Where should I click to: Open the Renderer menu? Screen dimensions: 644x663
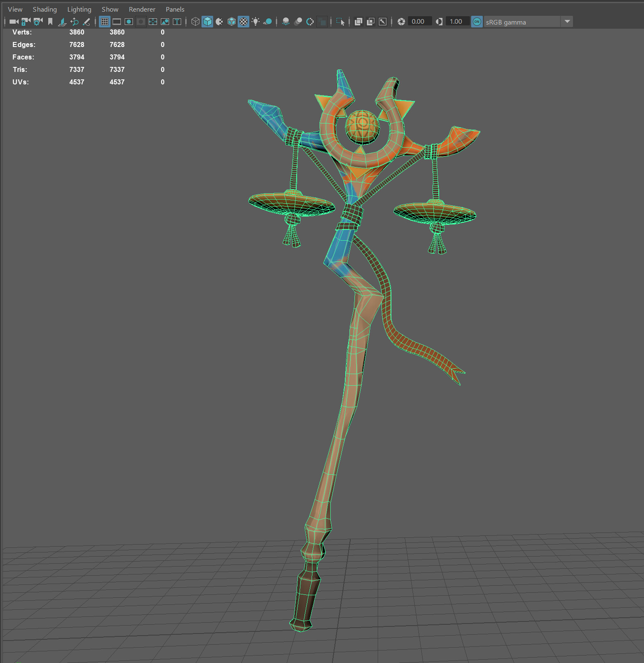point(142,9)
